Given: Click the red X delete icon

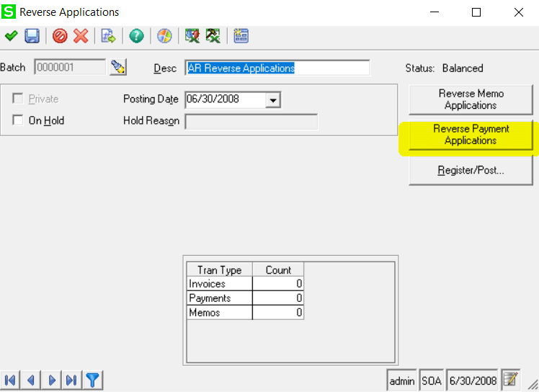Looking at the screenshot, I should [81, 36].
